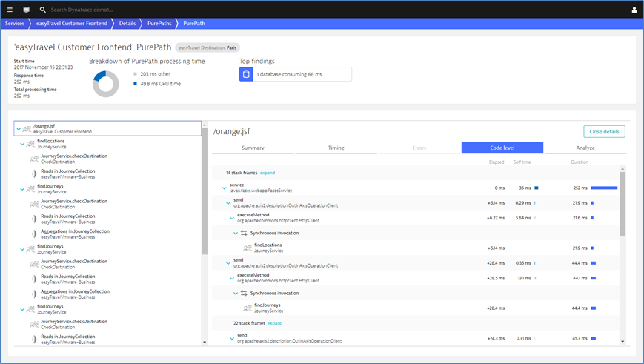Click the service icon beside /orange.jsf

point(27,128)
